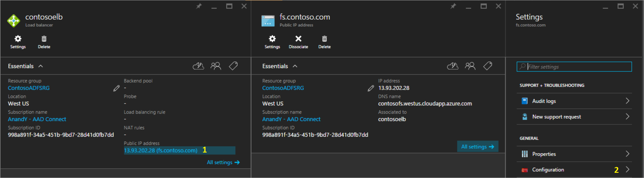Viewport: 644px width, 178px height.
Task: Collapse Essentials in fs.contoso.com blade
Action: point(295,66)
